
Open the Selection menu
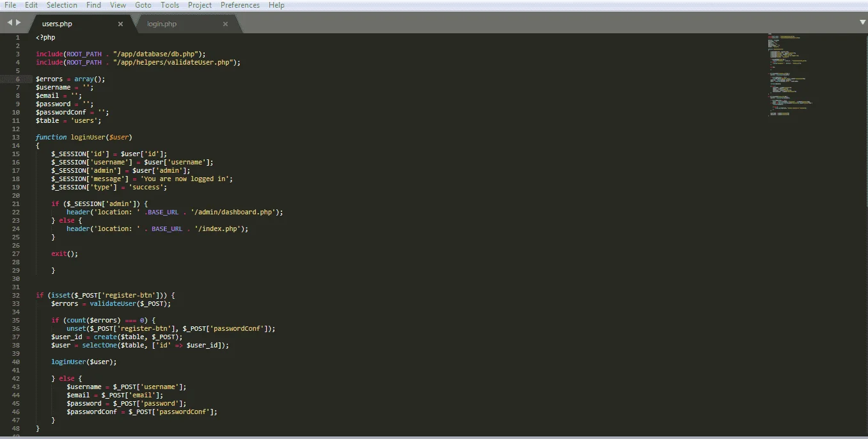[x=62, y=5]
